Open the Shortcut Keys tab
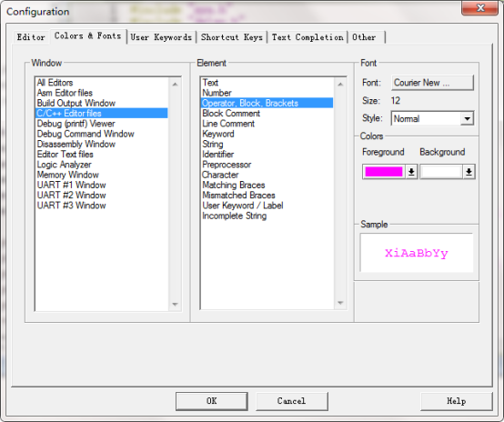Screen dimensions: 504x422 point(232,37)
